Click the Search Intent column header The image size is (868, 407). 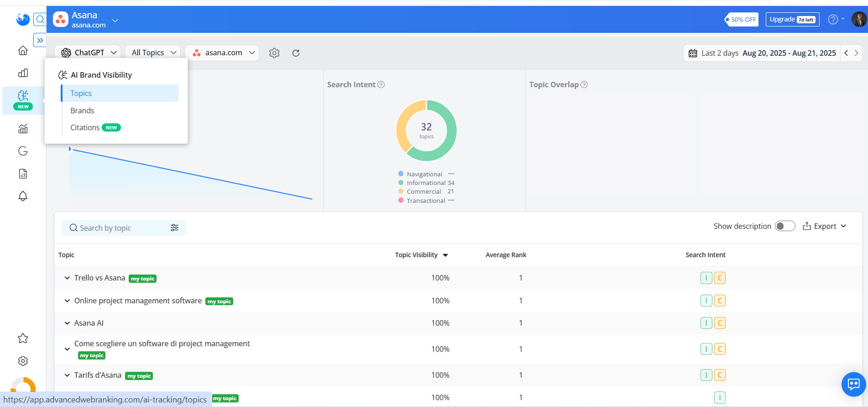pyautogui.click(x=705, y=255)
